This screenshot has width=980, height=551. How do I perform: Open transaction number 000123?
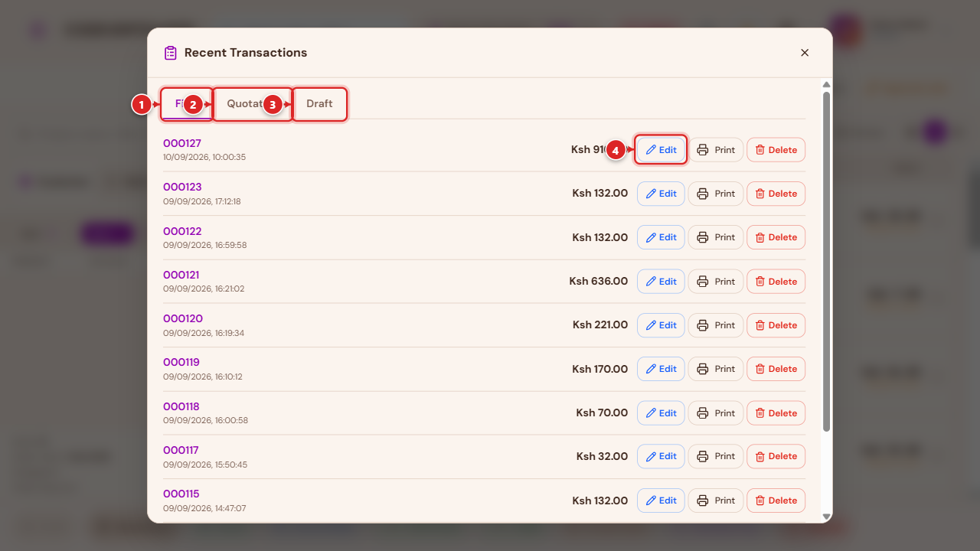tap(182, 187)
